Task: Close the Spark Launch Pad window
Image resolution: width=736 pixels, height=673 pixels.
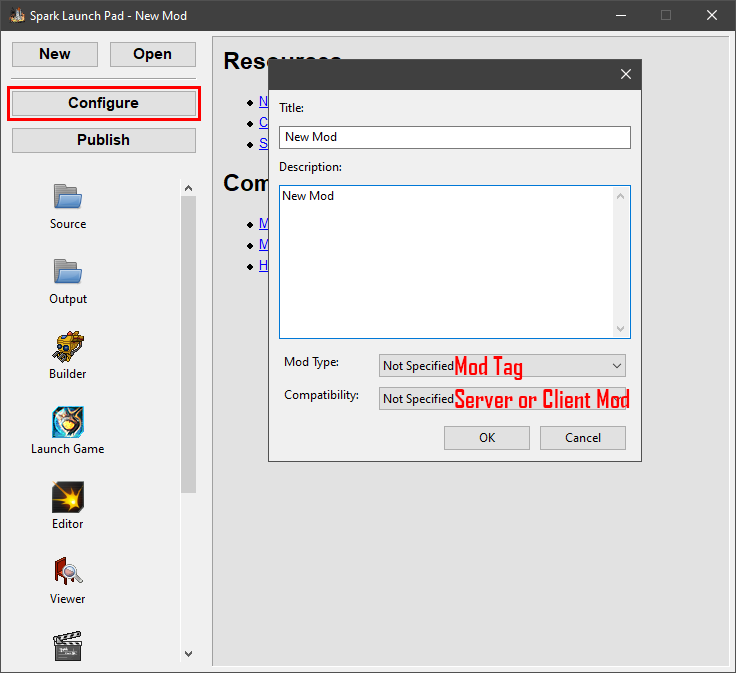Action: [x=712, y=15]
